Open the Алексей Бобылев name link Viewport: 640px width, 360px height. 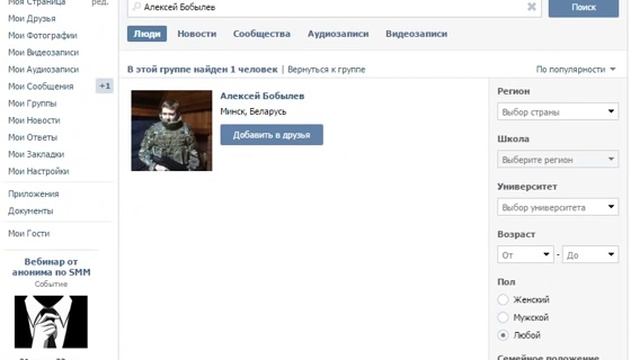pyautogui.click(x=262, y=96)
